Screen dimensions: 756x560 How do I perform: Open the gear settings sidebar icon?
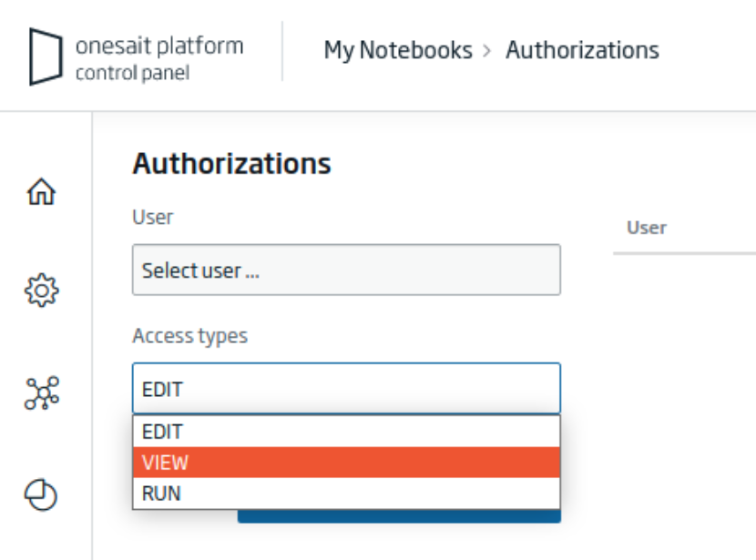point(42,290)
